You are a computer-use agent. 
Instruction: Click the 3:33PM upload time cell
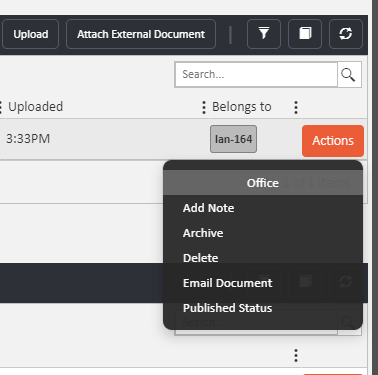28,139
